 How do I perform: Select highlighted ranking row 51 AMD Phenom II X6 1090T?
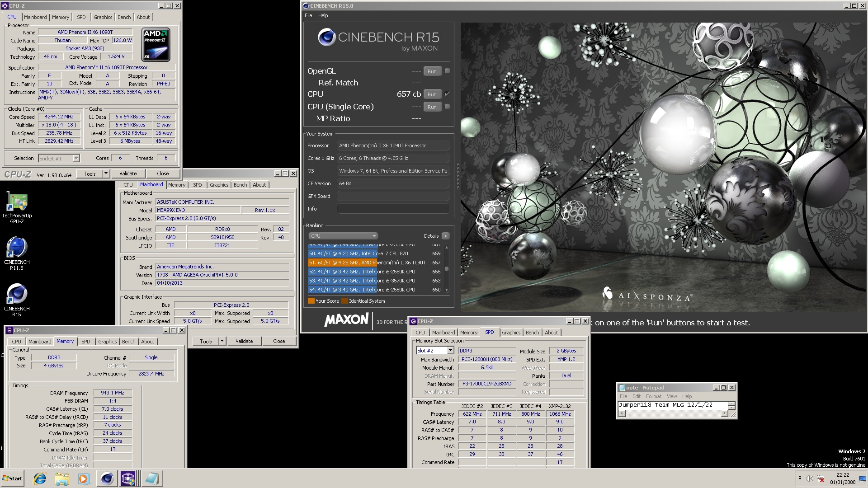[x=375, y=263]
